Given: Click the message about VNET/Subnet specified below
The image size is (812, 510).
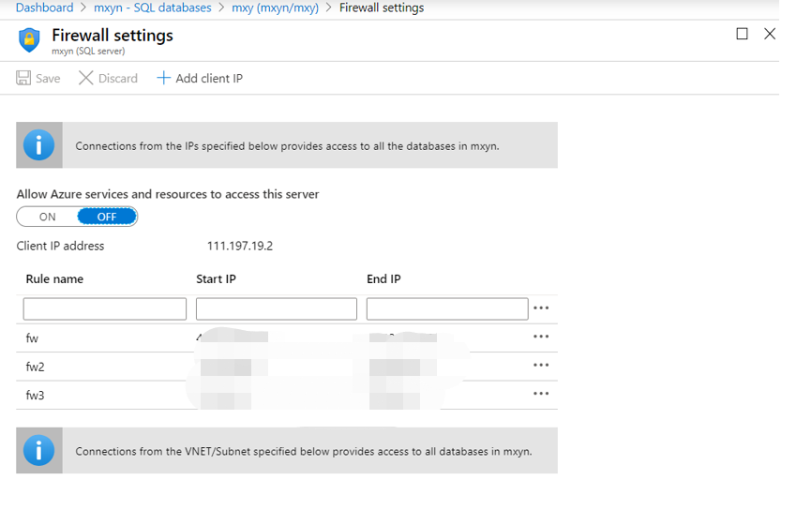Looking at the screenshot, I should (x=304, y=451).
